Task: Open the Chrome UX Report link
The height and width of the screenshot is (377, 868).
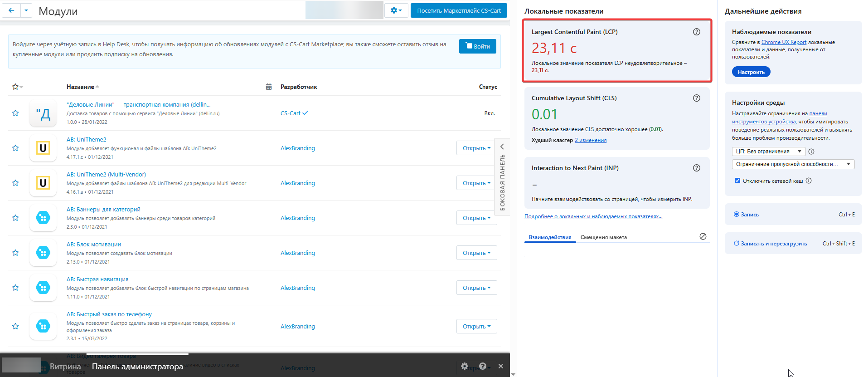Action: pos(784,42)
